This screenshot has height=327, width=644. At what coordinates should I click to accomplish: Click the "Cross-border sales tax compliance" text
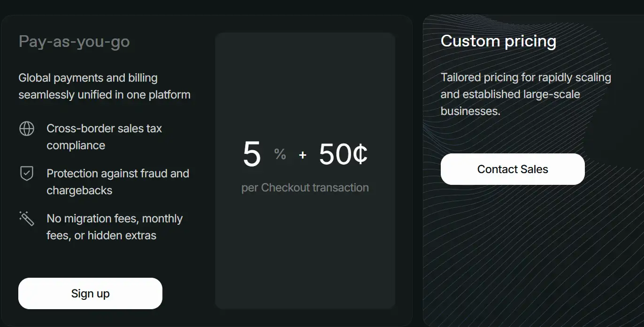(x=104, y=137)
